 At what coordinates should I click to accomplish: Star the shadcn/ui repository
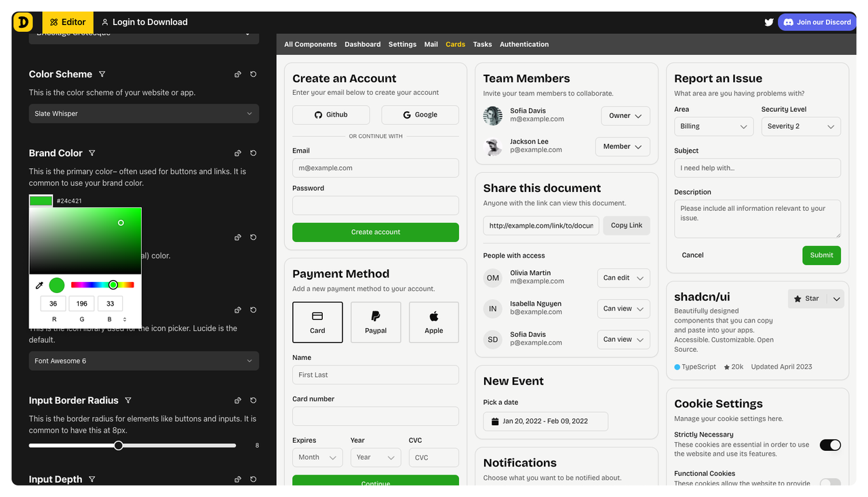click(x=807, y=299)
